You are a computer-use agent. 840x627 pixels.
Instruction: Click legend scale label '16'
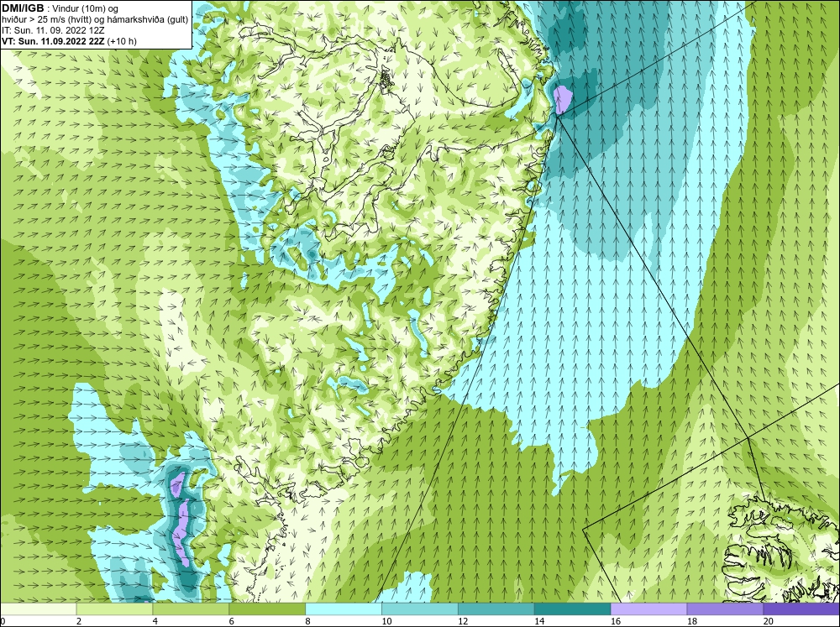tap(615, 621)
